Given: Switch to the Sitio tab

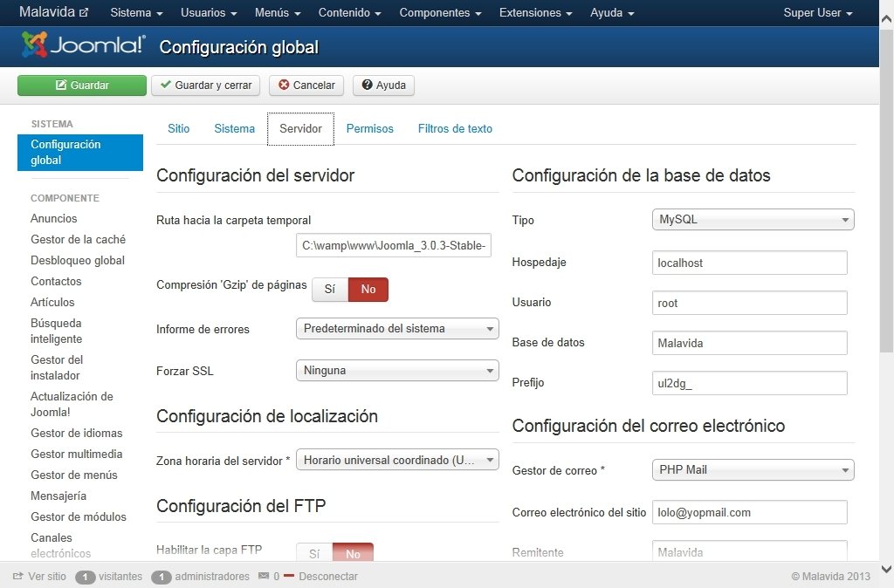Looking at the screenshot, I should click(178, 129).
